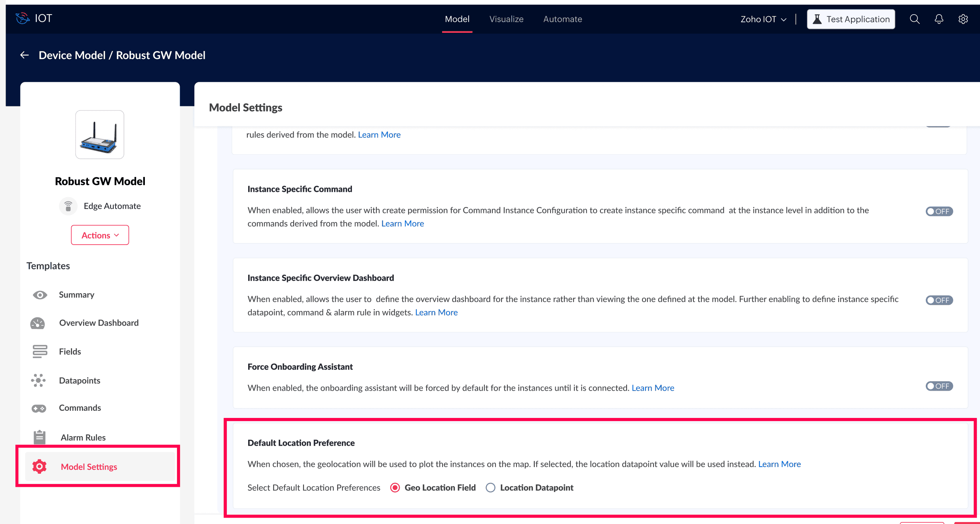Enable Instance Specific Overview Dashboard toggle

click(x=939, y=300)
